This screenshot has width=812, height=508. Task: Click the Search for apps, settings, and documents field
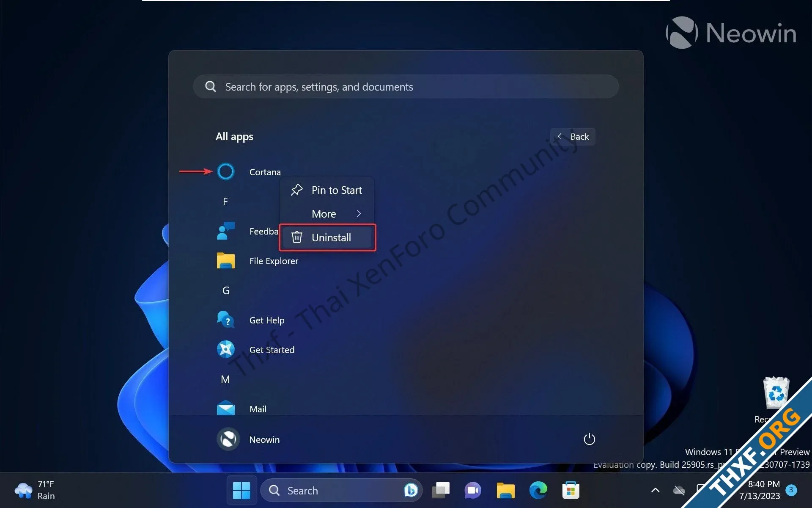point(406,86)
